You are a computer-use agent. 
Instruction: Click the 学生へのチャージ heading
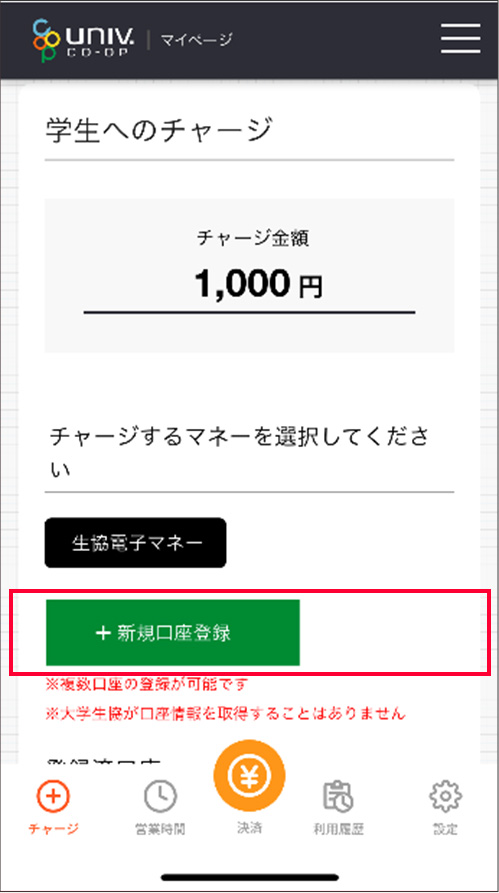(158, 130)
